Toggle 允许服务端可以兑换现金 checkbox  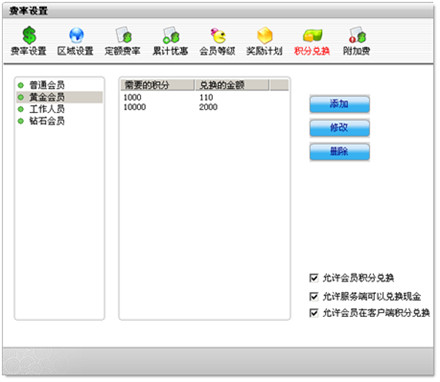(x=314, y=296)
